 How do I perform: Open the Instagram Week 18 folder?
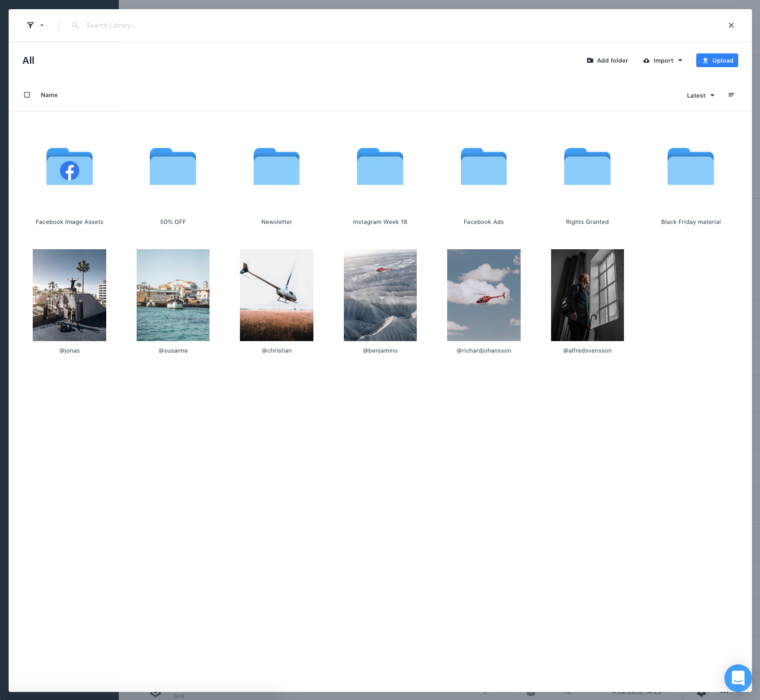(380, 167)
